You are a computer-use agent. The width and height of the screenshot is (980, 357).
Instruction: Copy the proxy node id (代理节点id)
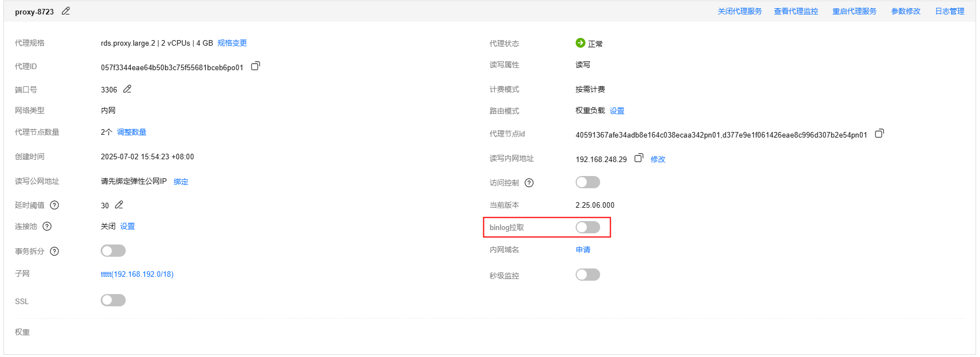click(879, 134)
